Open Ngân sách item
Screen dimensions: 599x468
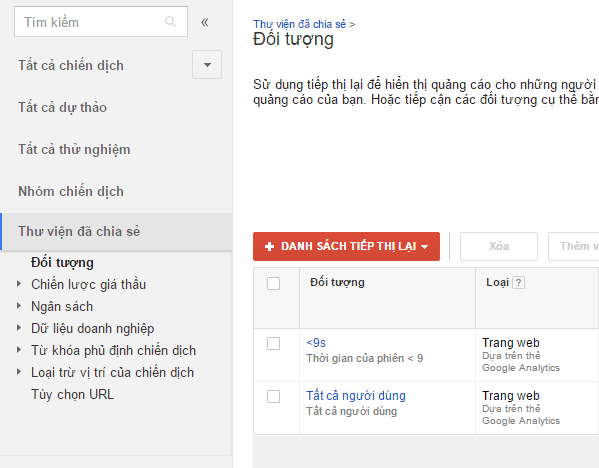click(x=62, y=306)
